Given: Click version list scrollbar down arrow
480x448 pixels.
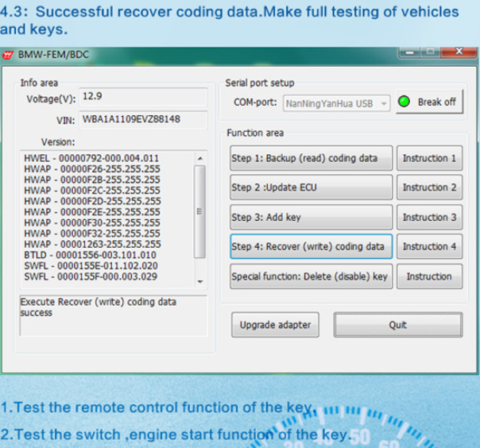Looking at the screenshot, I should 200,281.
